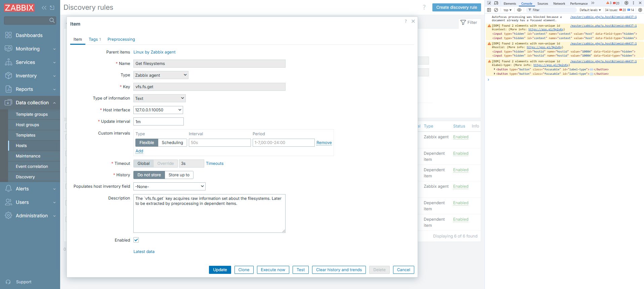The height and width of the screenshot is (289, 644).
Task: Open the Type of information dropdown
Action: coord(159,98)
